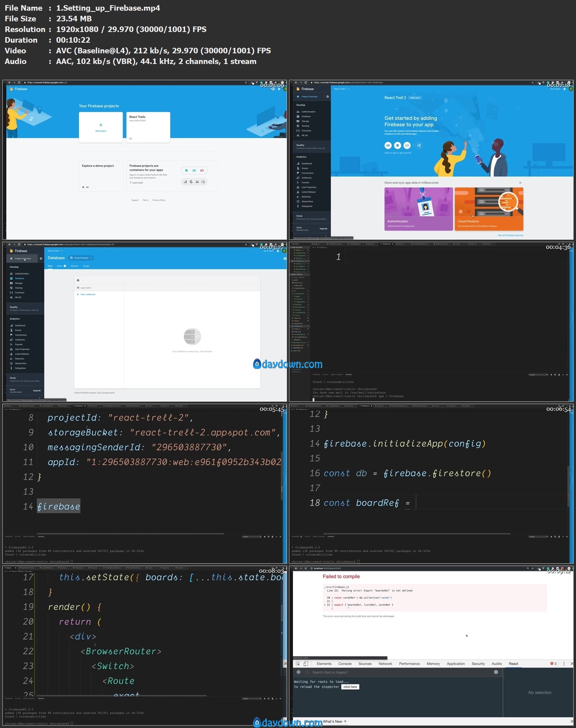Select React tab in DevTools

pyautogui.click(x=514, y=664)
